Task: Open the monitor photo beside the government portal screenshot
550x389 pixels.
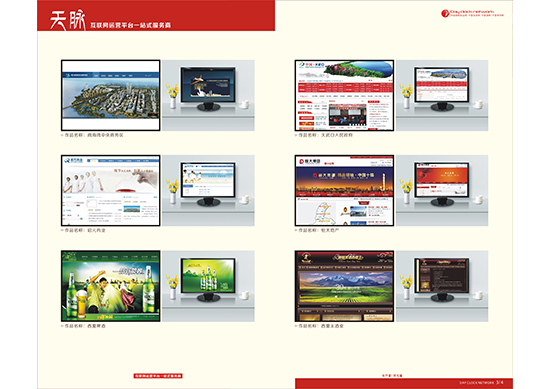Action: 442,95
